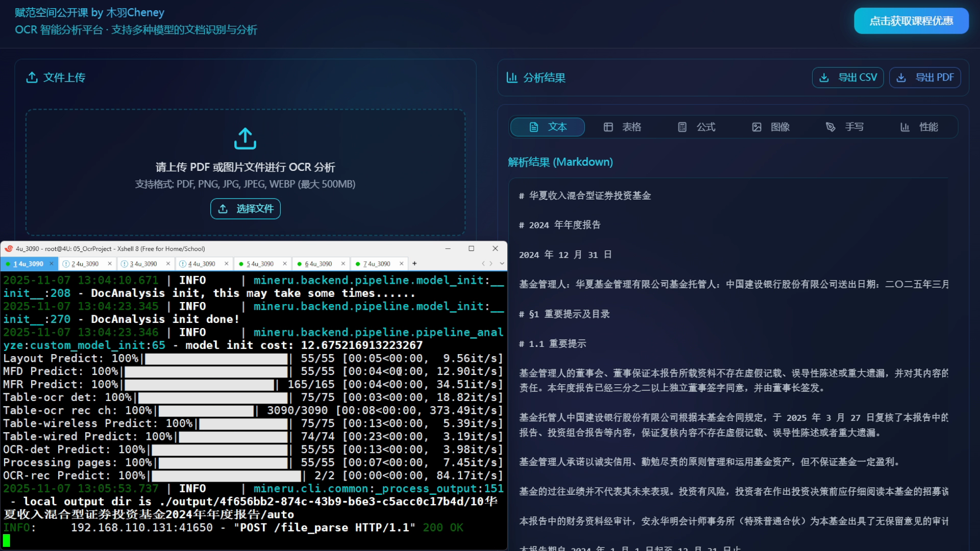Add a new Xshell session tab
Viewport: 980px width, 551px height.
414,264
